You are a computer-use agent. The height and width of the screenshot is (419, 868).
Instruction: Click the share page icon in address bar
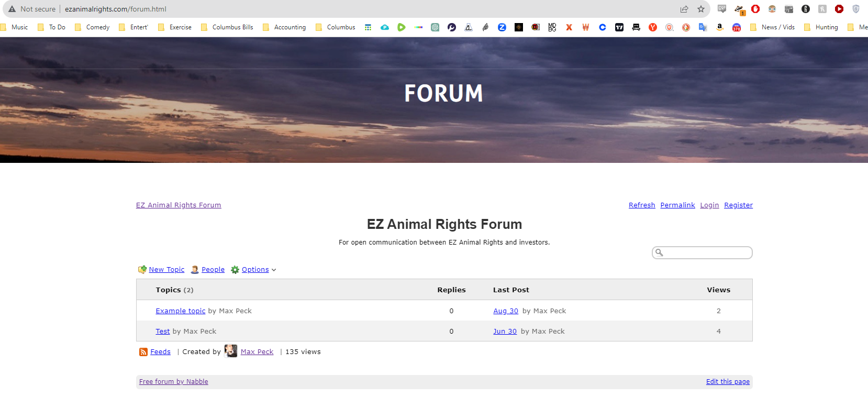point(684,9)
